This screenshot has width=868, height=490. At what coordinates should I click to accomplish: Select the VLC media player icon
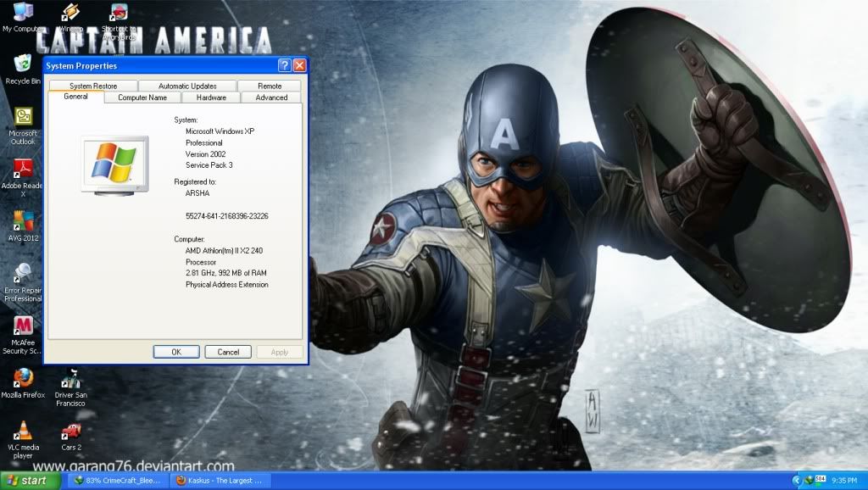tap(23, 440)
